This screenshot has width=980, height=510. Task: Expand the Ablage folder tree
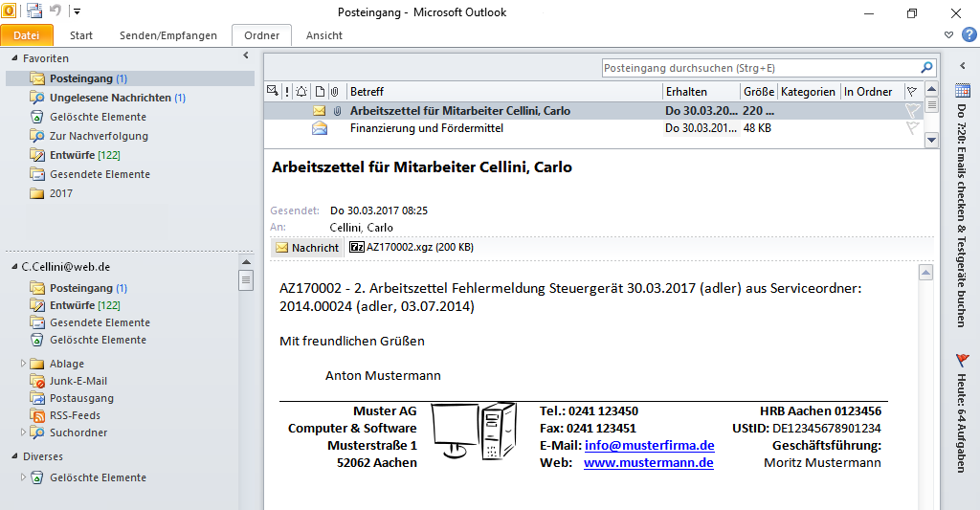tap(23, 364)
